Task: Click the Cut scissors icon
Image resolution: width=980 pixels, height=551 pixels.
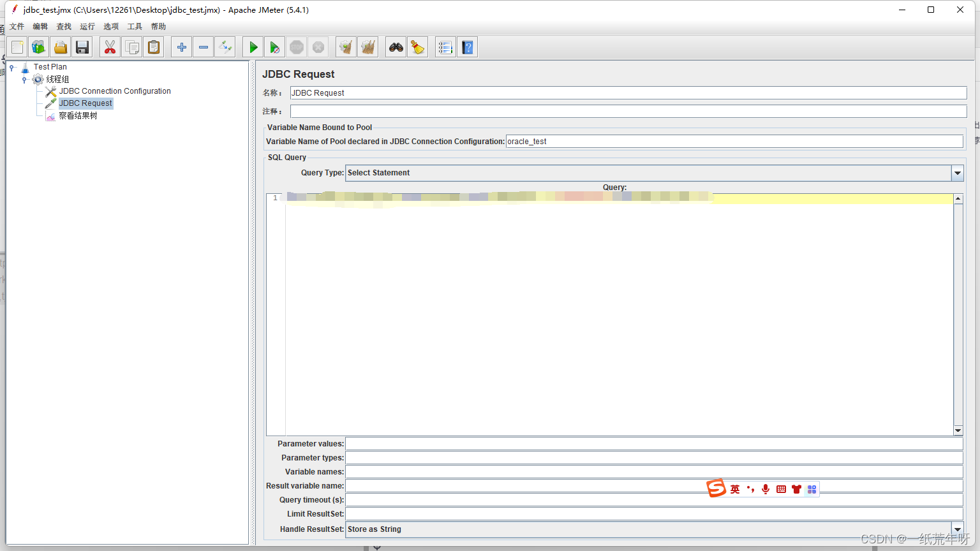Action: pyautogui.click(x=110, y=47)
